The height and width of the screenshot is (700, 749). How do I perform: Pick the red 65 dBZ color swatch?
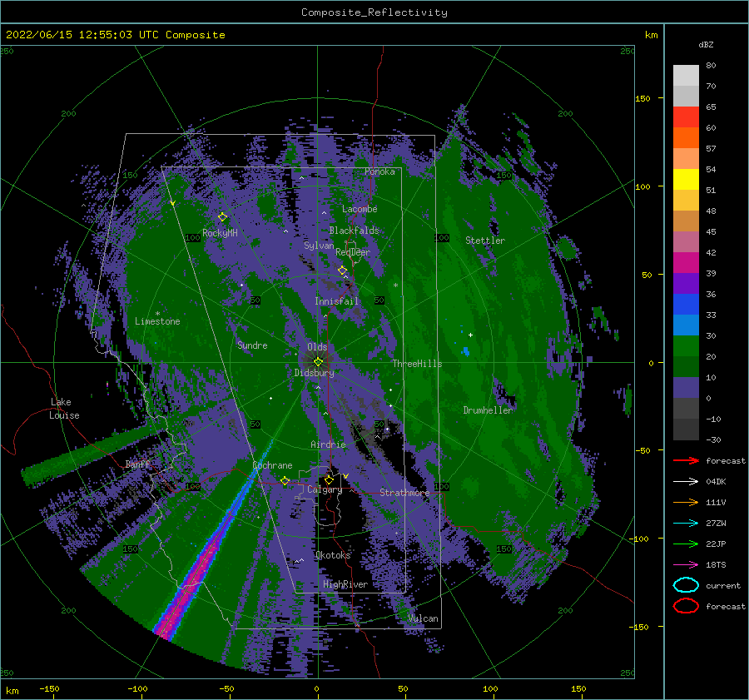tap(686, 117)
